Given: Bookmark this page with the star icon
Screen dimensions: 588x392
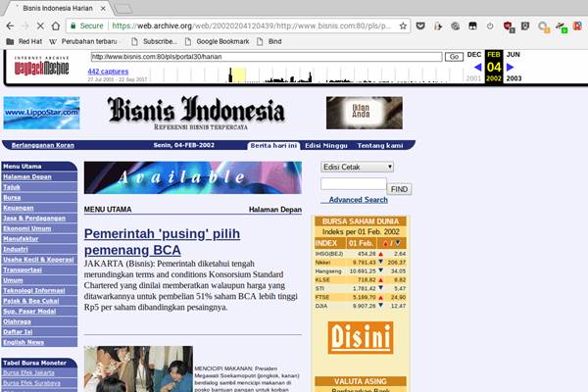Looking at the screenshot, I should (403, 25).
